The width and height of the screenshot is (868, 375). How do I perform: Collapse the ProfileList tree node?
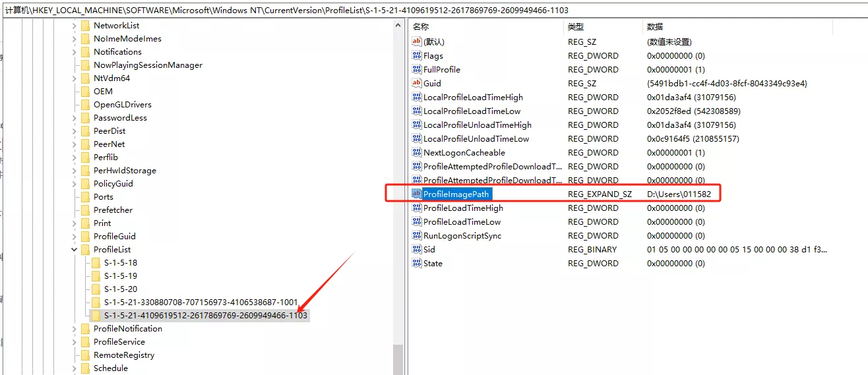[x=74, y=249]
